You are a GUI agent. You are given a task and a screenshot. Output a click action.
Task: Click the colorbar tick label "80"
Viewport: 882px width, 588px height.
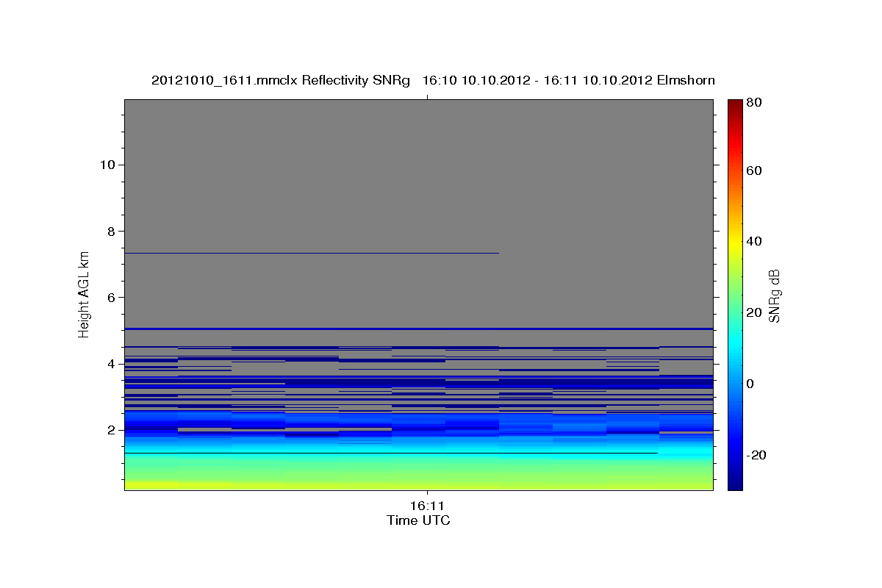click(x=753, y=102)
